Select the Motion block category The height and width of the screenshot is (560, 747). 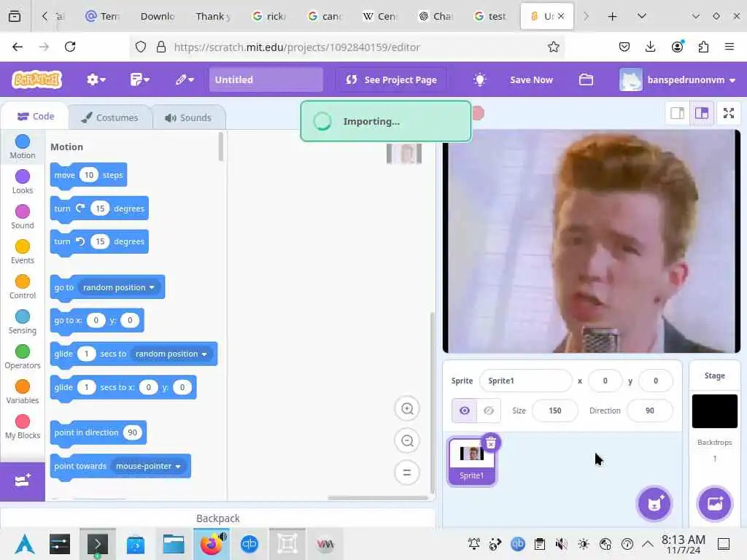point(23,147)
